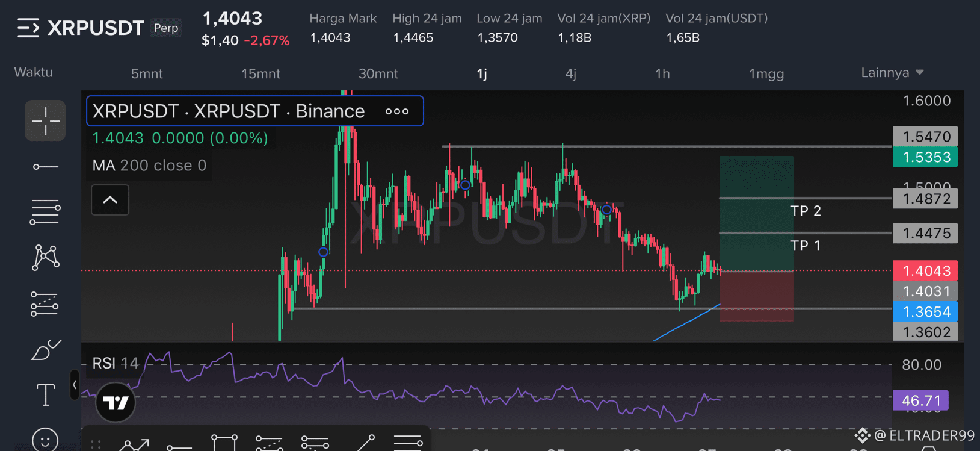The image size is (980, 451).
Task: Open the hamburger menu beside XRPUSDT
Action: point(28,28)
